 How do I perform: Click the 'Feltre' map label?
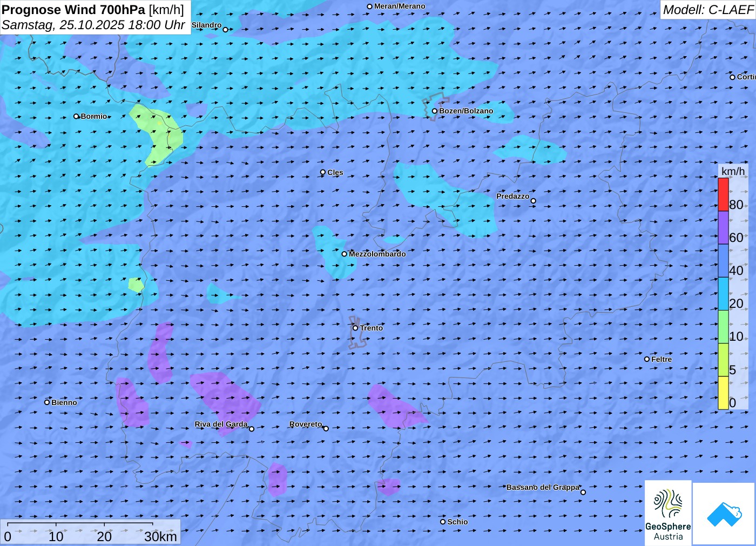point(661,359)
